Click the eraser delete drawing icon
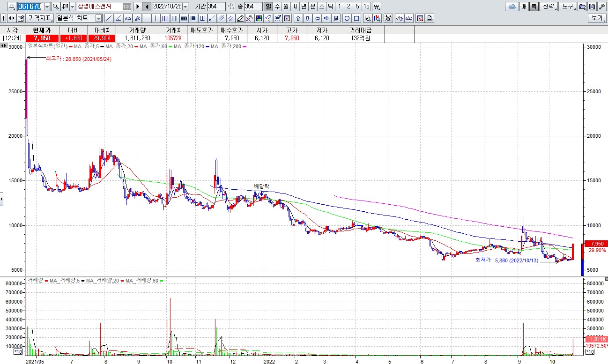The image size is (608, 364). pyautogui.click(x=267, y=18)
